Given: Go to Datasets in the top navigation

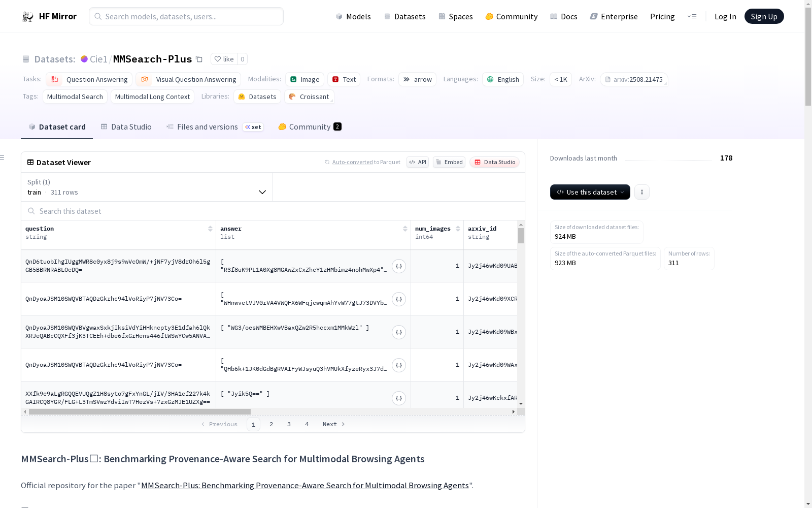Looking at the screenshot, I should point(404,16).
